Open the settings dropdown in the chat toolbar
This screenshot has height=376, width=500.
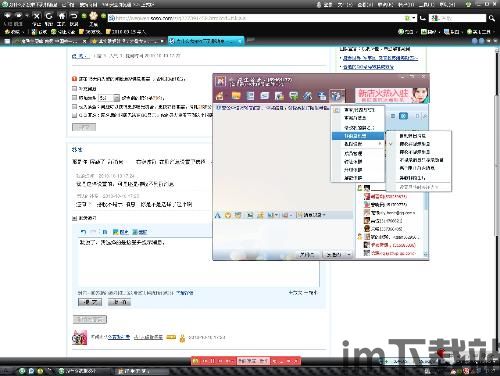[x=337, y=96]
